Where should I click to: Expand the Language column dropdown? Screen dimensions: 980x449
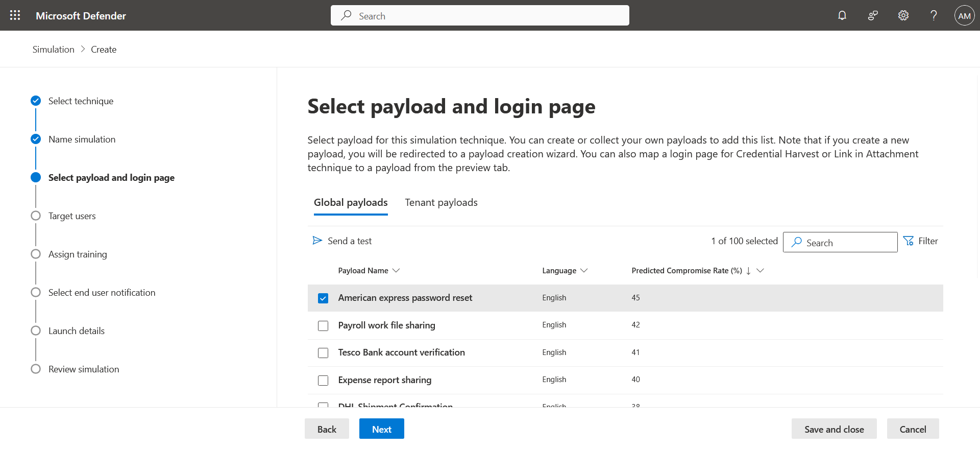(x=584, y=271)
